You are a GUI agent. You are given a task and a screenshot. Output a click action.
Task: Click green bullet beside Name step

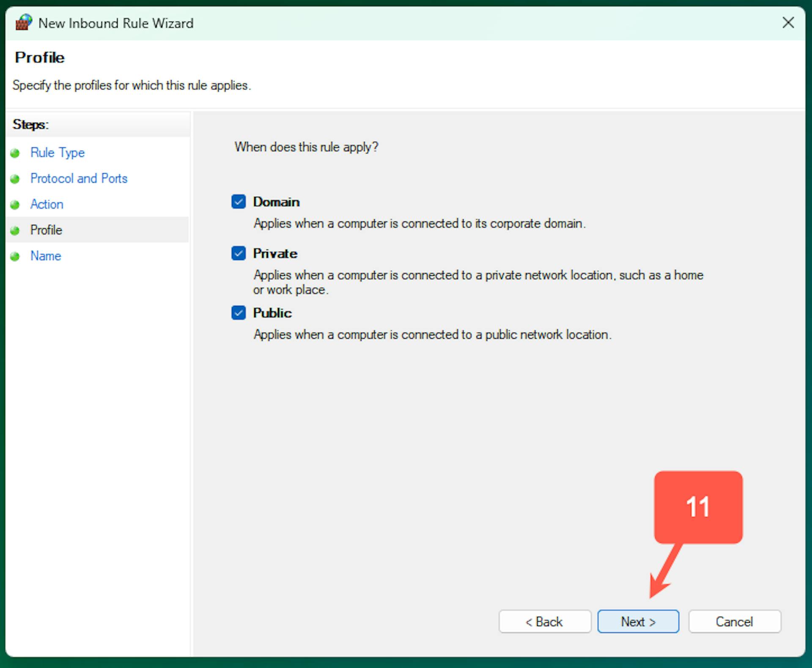pyautogui.click(x=15, y=256)
